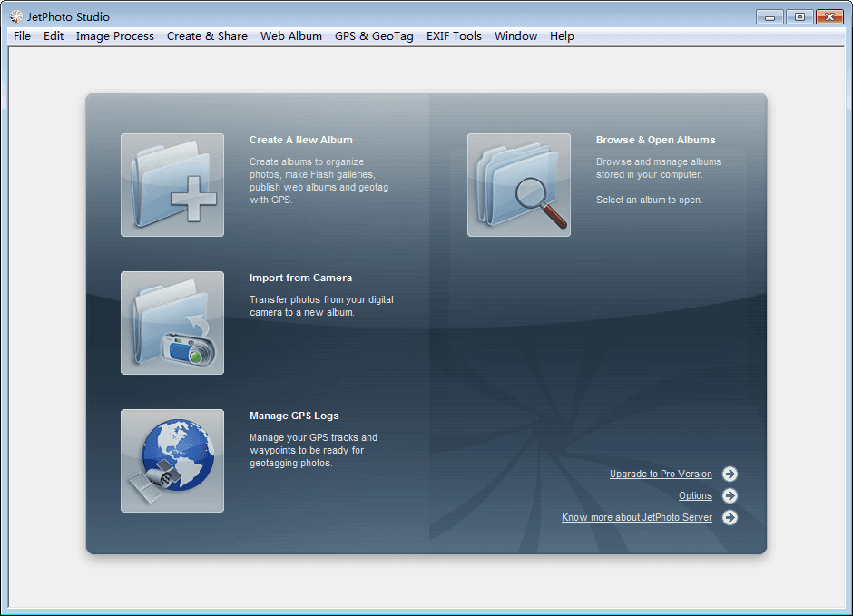853x616 pixels.
Task: Click 'Manage your GPS tracks and waypoints' description
Action: click(313, 450)
